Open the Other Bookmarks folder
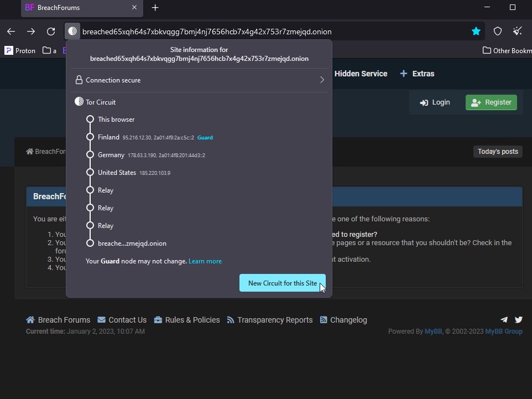Image resolution: width=532 pixels, height=399 pixels. pos(507,50)
